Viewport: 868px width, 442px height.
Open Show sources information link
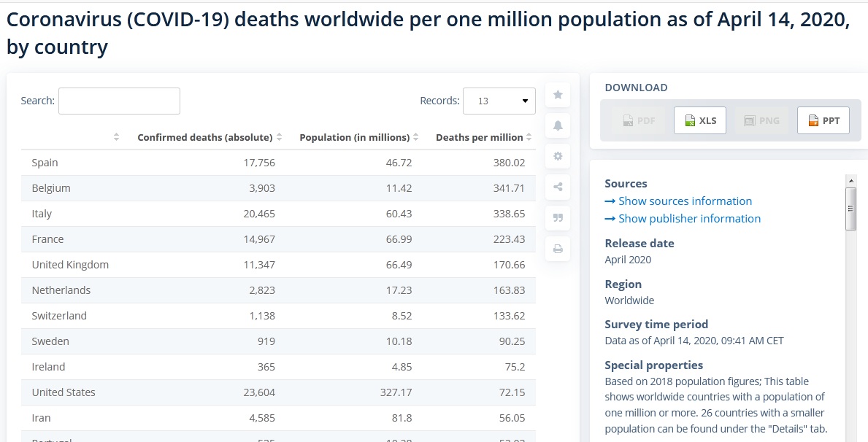685,201
